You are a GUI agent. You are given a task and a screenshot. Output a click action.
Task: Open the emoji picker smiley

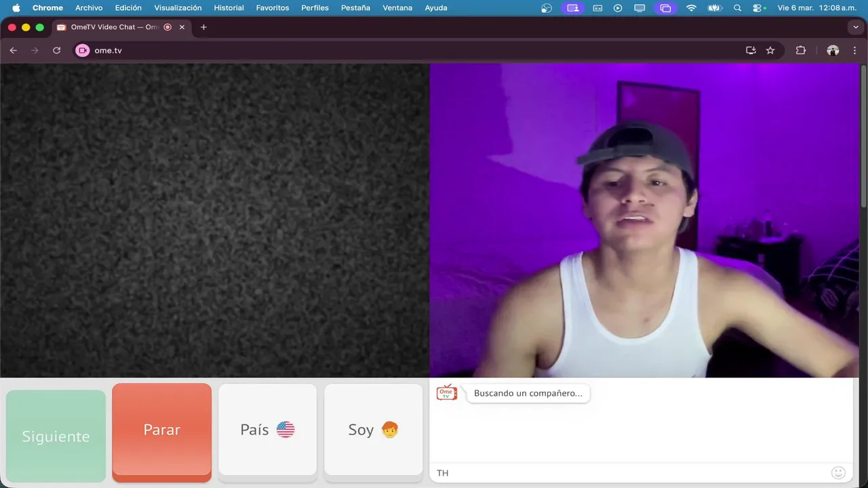click(838, 472)
